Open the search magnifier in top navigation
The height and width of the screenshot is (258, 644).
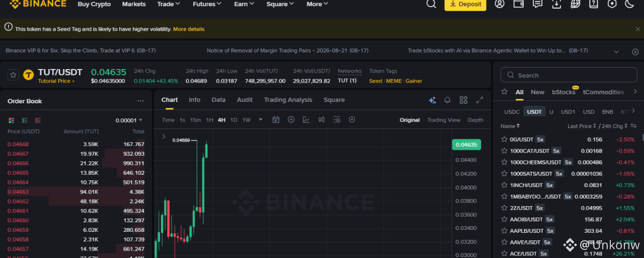pos(431,4)
